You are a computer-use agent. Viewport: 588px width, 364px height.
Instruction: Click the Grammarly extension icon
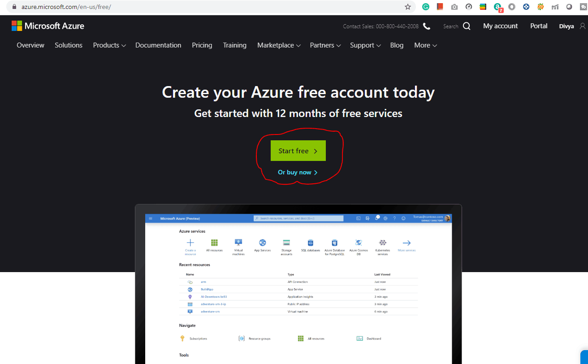pos(425,7)
